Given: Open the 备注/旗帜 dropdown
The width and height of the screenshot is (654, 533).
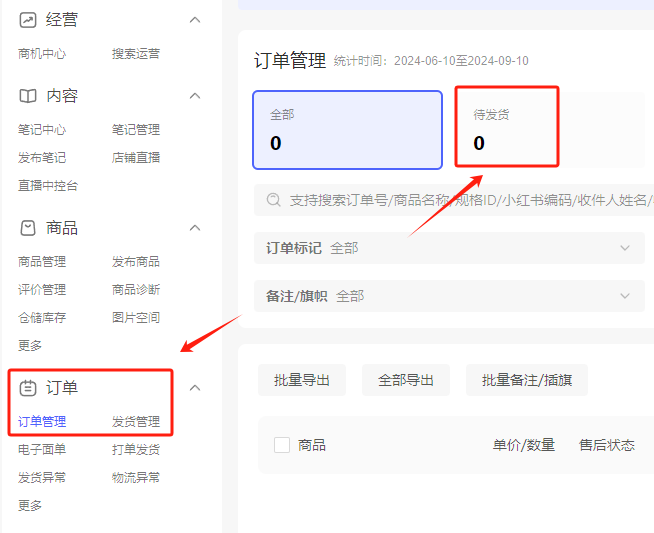Looking at the screenshot, I should point(449,296).
